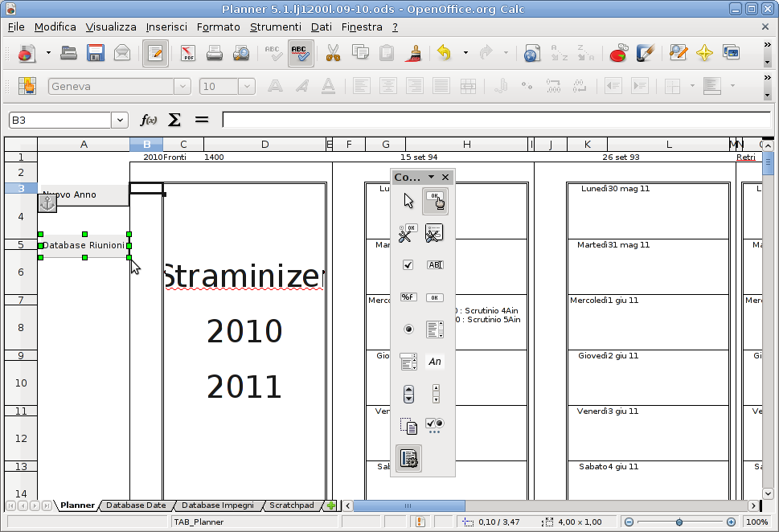
Task: Click the horizontal scrollbar thumb
Action: point(409,505)
